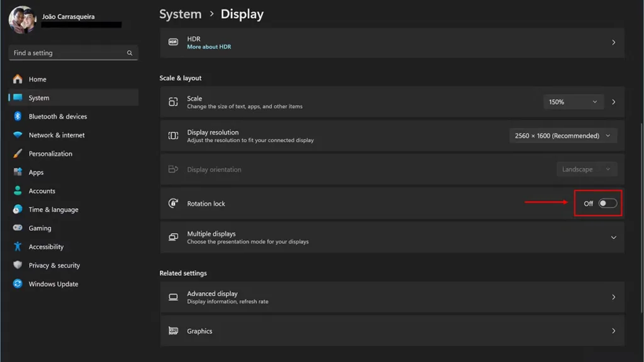Open the Landscape orientation dropdown
Viewport: 644px width, 362px height.
[x=587, y=169]
